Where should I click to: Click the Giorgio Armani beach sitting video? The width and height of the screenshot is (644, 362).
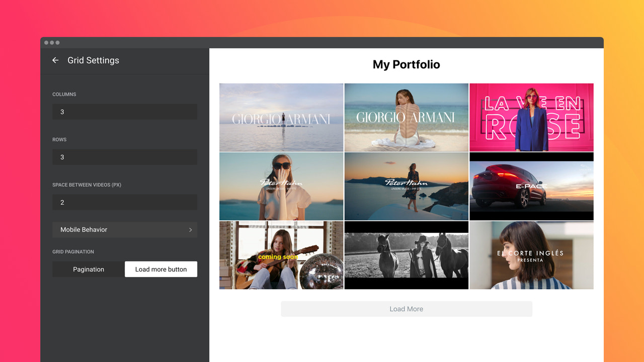pos(406,117)
